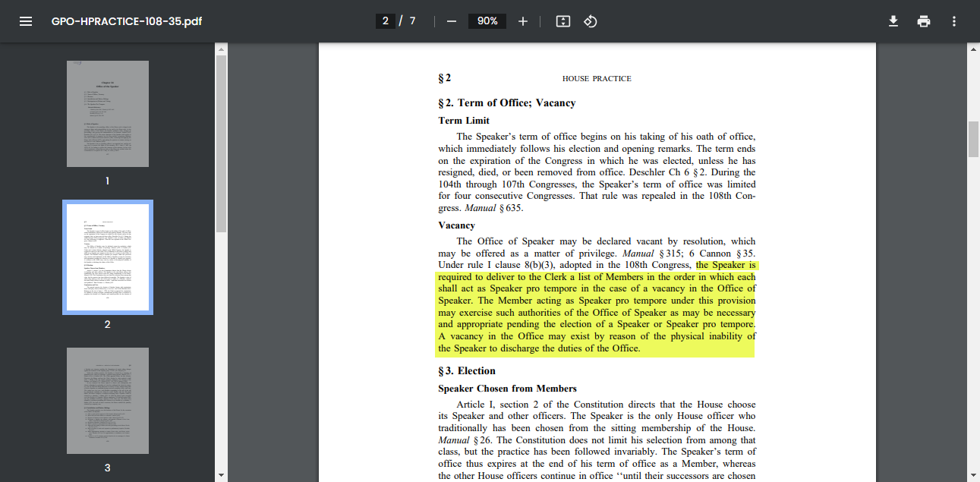Click the document scroll up arrow
The width and height of the screenshot is (980, 482).
tap(973, 49)
